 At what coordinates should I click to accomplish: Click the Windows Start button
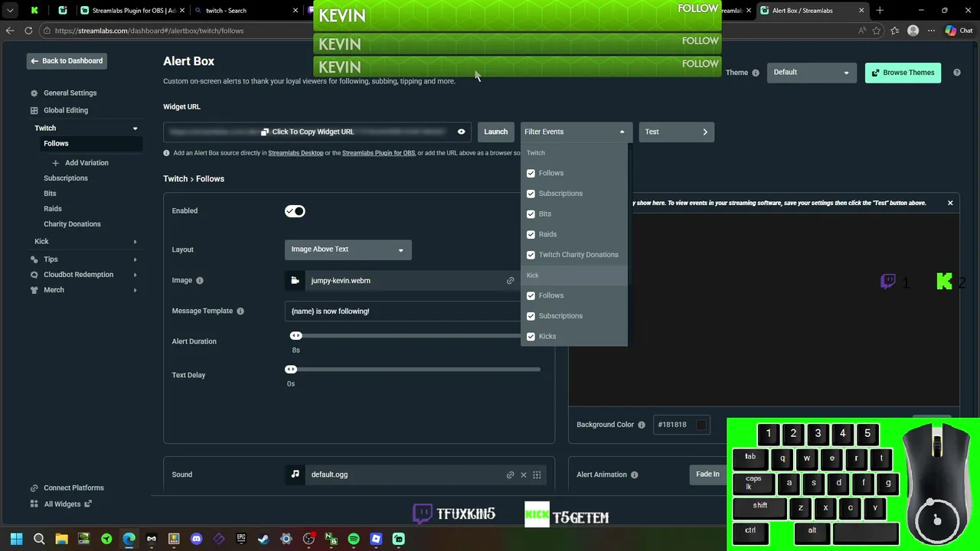(x=16, y=539)
